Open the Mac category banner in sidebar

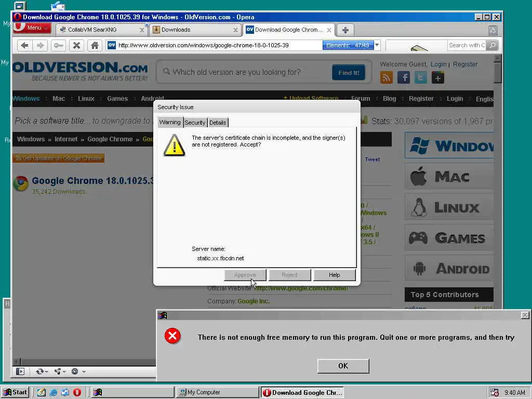click(x=449, y=176)
